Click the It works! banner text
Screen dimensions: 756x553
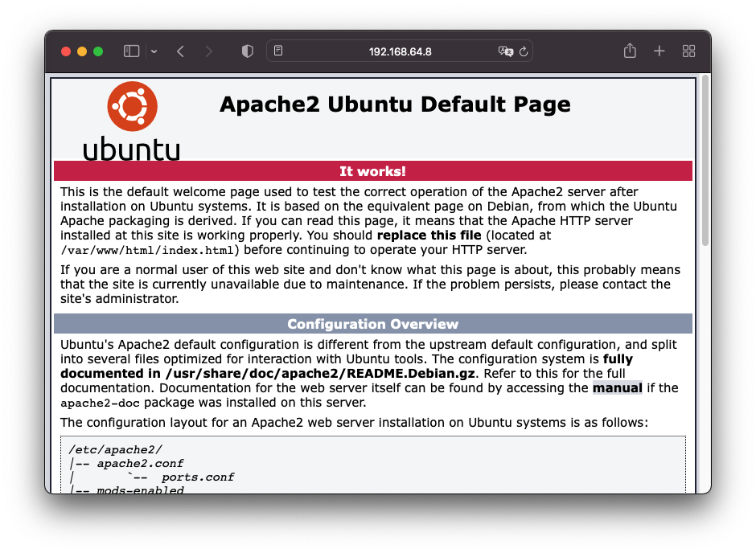pyautogui.click(x=372, y=171)
